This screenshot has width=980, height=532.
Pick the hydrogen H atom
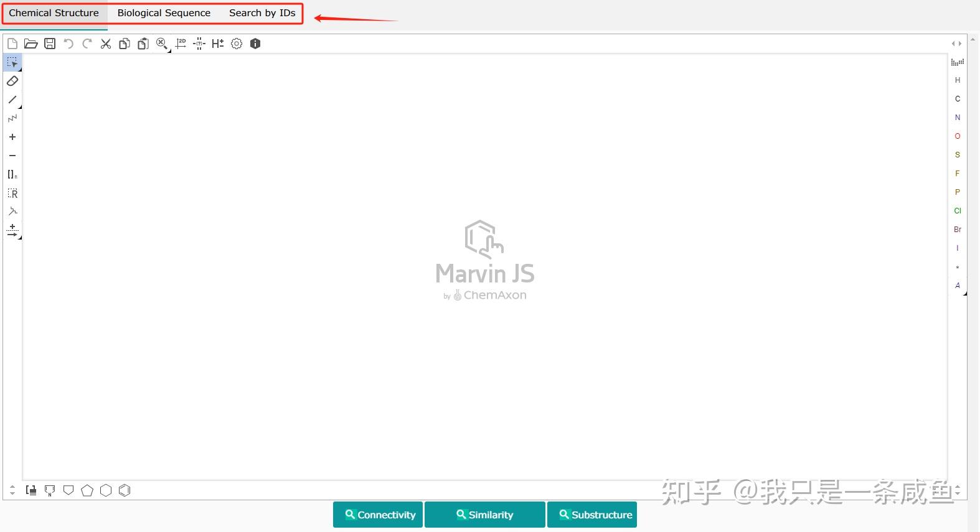pos(958,80)
